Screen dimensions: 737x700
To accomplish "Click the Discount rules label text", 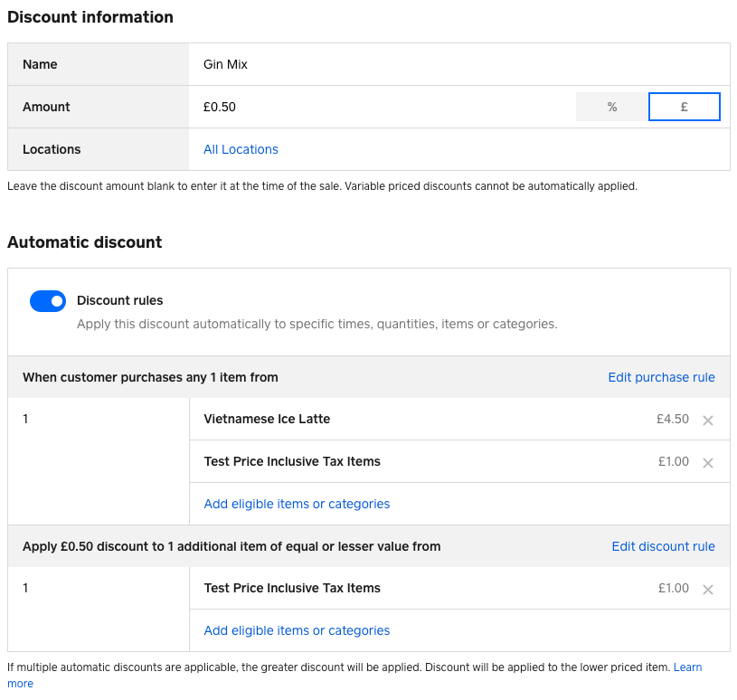I will click(120, 300).
